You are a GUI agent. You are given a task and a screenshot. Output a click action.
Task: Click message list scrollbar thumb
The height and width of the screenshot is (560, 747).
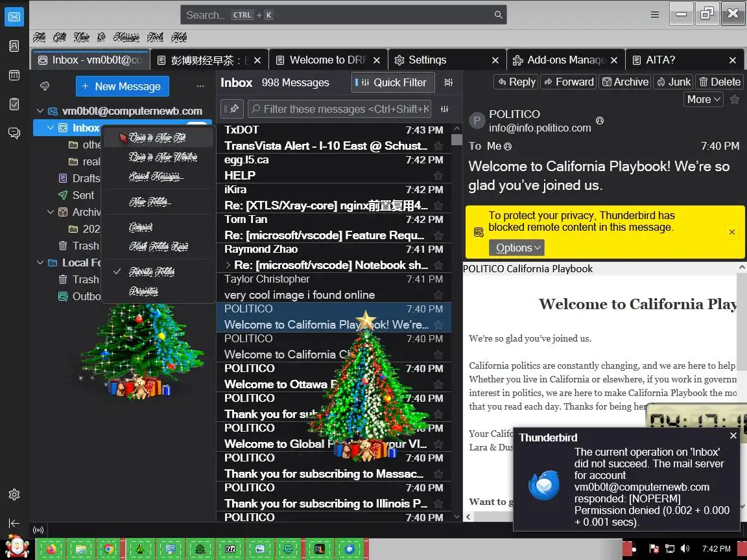click(457, 139)
